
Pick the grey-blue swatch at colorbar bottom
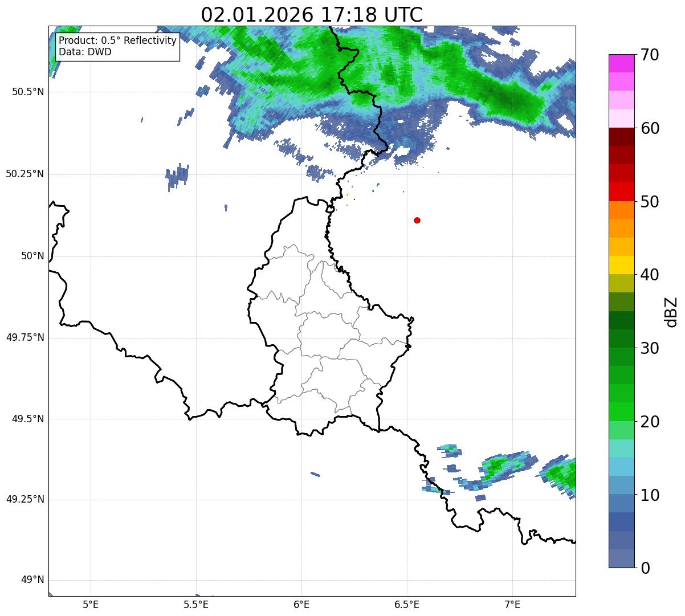[621, 558]
